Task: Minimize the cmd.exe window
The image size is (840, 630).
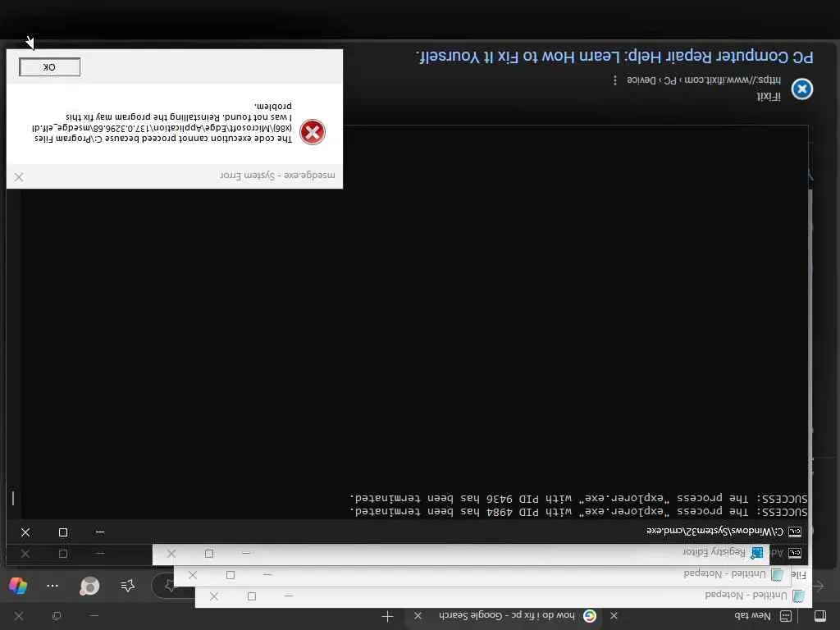Action: [100, 532]
